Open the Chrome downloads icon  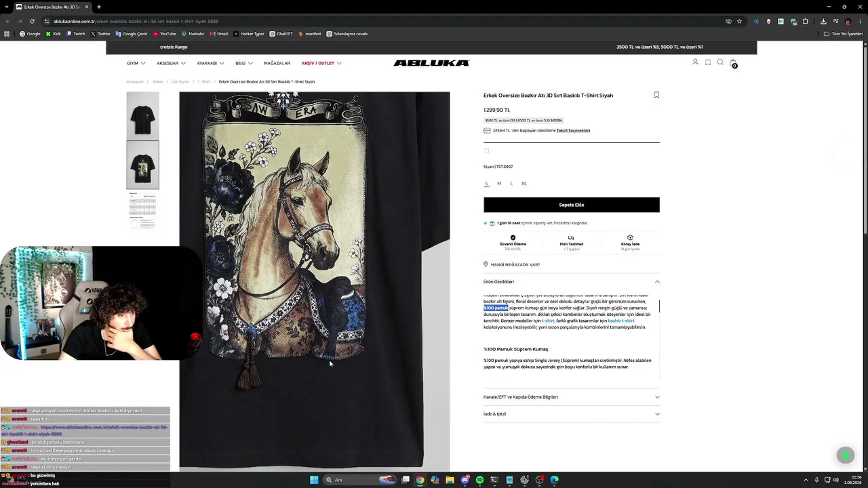(x=823, y=21)
